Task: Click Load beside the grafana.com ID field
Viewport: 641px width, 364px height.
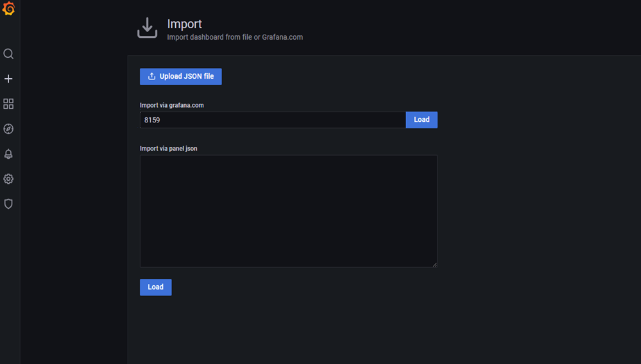Action: click(x=422, y=120)
